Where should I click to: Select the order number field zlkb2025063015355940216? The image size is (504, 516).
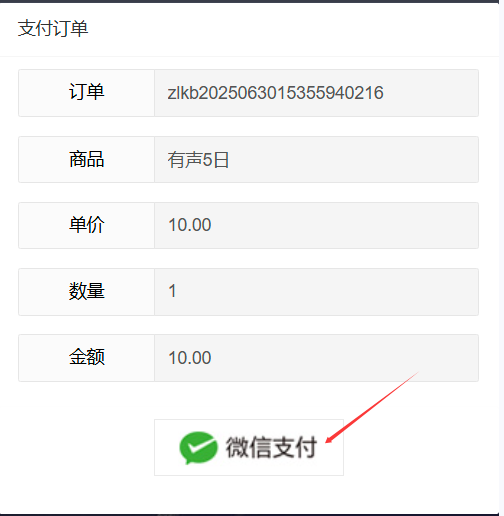(316, 93)
